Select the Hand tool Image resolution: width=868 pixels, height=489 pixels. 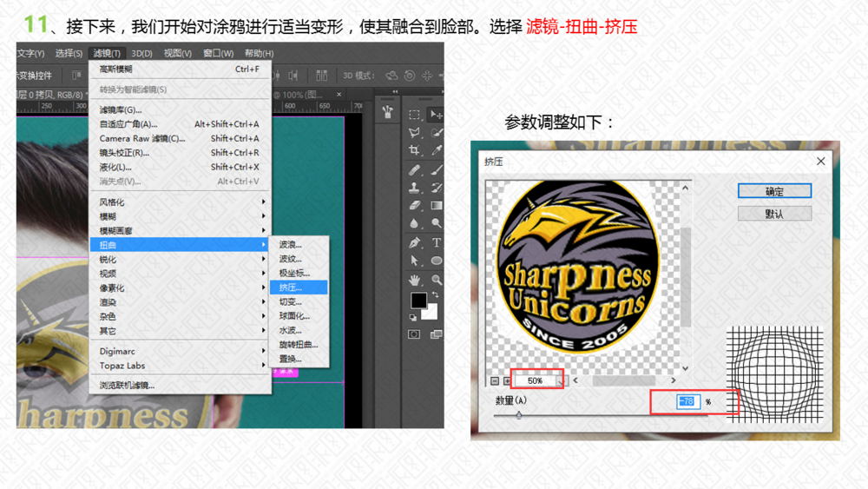point(414,280)
